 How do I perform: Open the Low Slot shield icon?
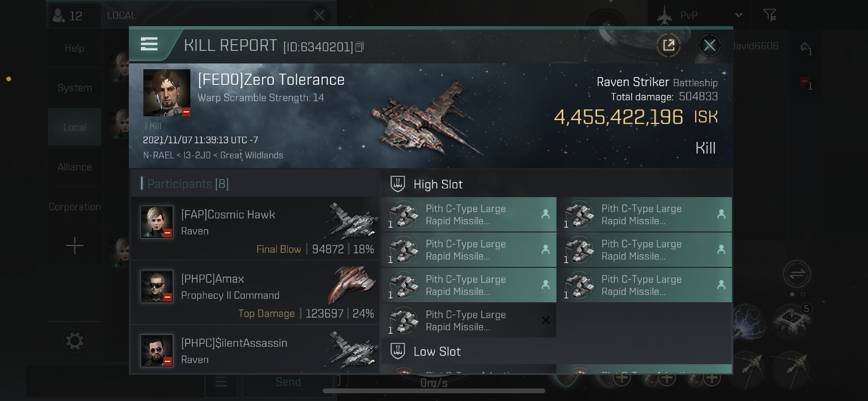(x=398, y=351)
